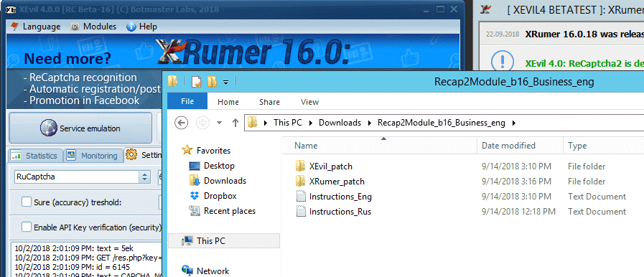Click the log line 'text = 5ek'
Screen dimensions: 644x277
[x=74, y=248]
